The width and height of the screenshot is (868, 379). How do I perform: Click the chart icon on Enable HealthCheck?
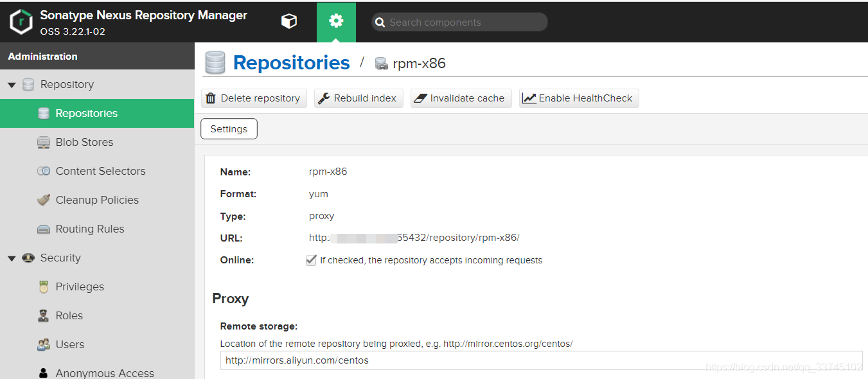[529, 98]
